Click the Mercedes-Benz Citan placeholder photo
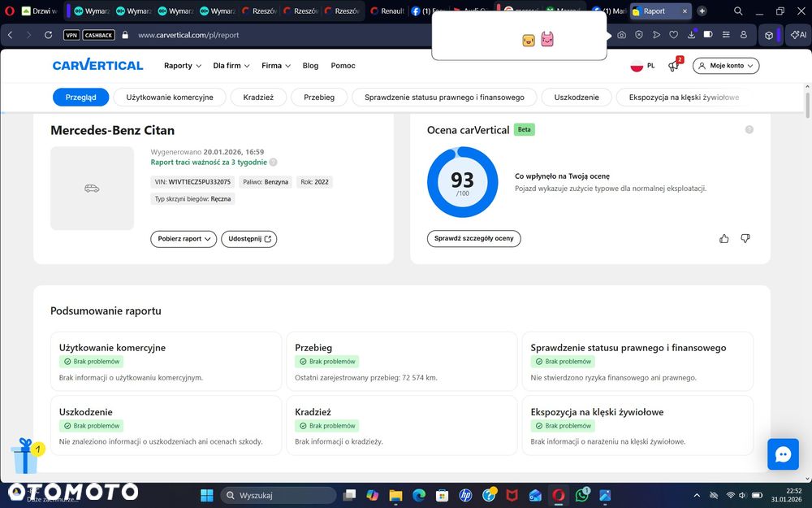Image resolution: width=812 pixels, height=508 pixels. pos(93,189)
